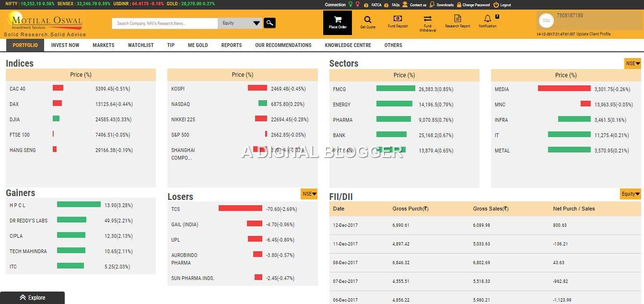Screen dimensions: 644x304
Task: Expand the Equity dropdown for FII/DII
Action: (630, 194)
